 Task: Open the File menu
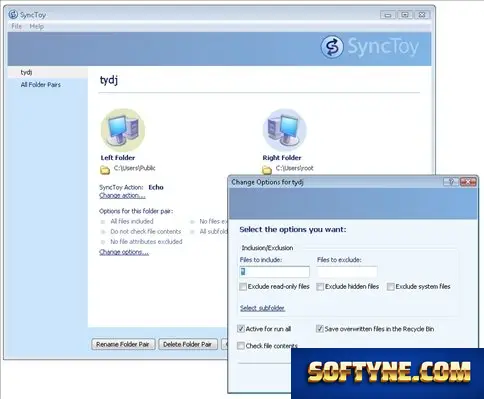click(16, 26)
